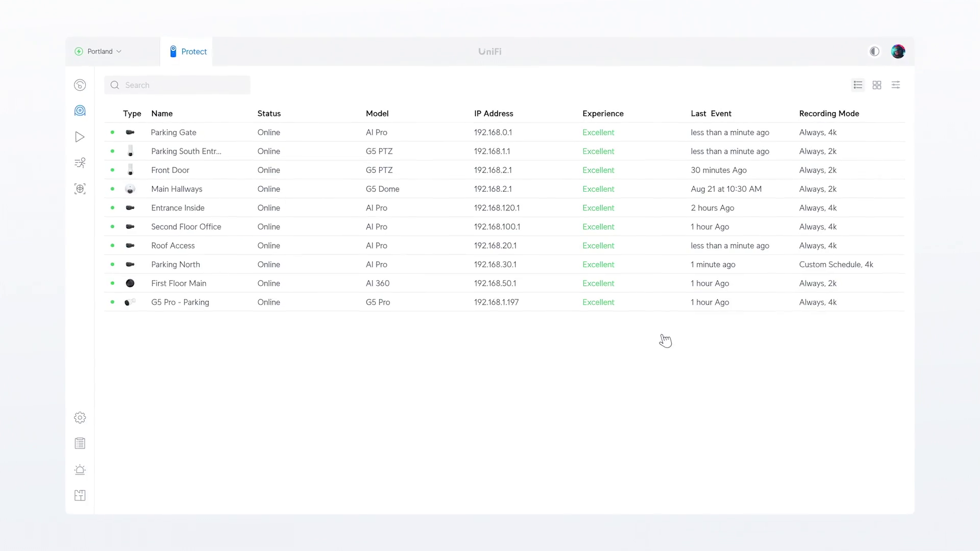Select the Roof Access camera name
Viewport: 980px width, 551px height.
coord(173,245)
